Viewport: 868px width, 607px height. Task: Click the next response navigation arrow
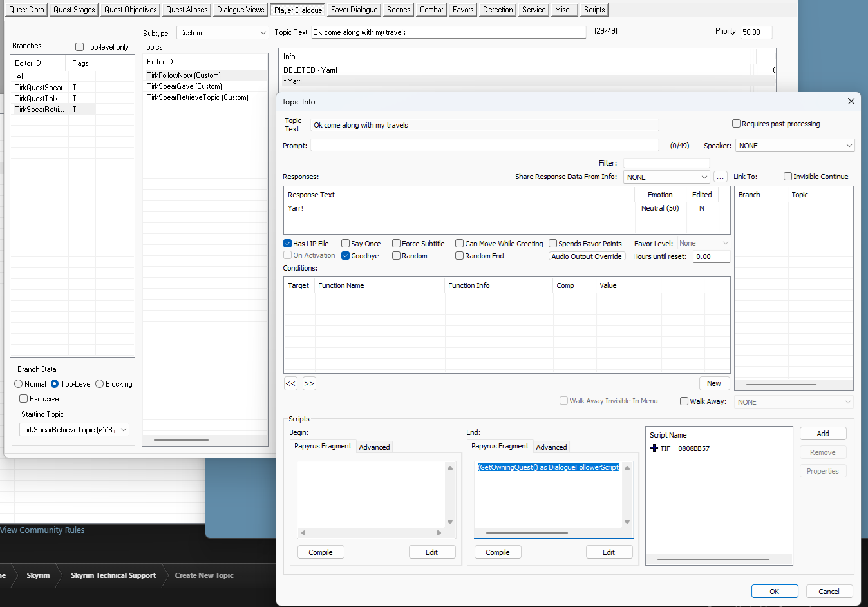[x=309, y=383]
